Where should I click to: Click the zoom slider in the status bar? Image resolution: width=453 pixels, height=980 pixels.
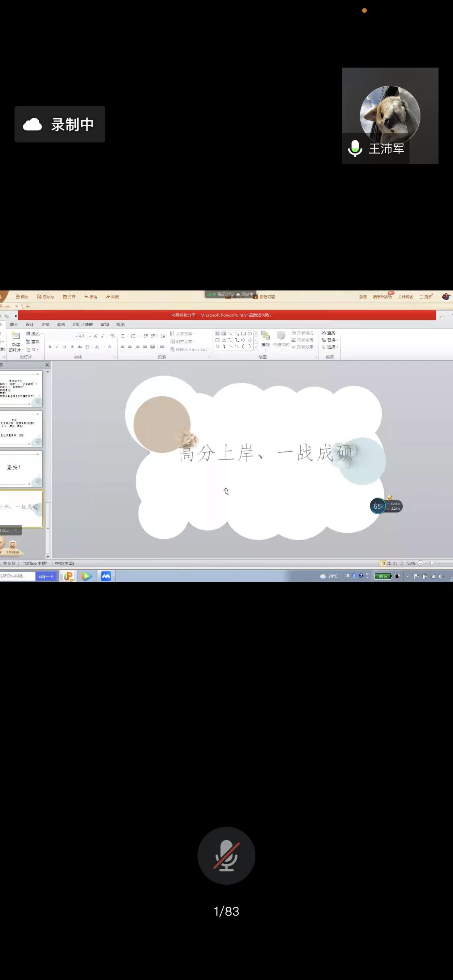[x=431, y=563]
